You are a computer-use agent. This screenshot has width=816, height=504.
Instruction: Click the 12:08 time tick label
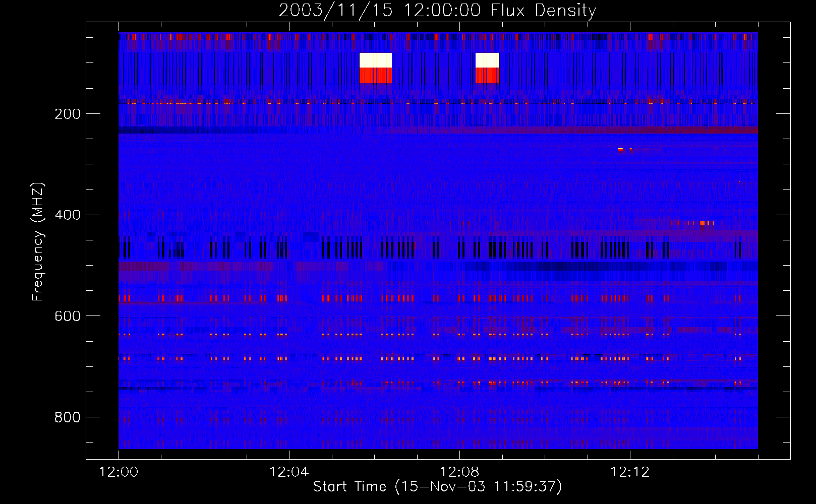(x=459, y=472)
